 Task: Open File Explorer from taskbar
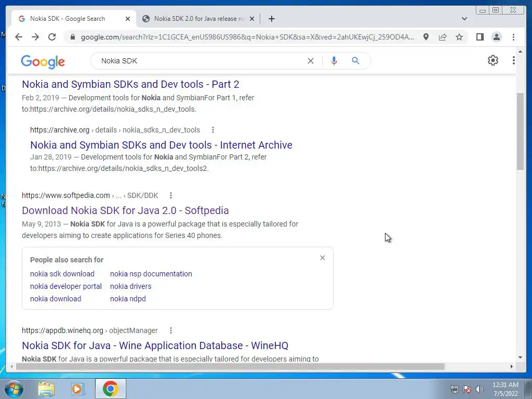[46, 389]
